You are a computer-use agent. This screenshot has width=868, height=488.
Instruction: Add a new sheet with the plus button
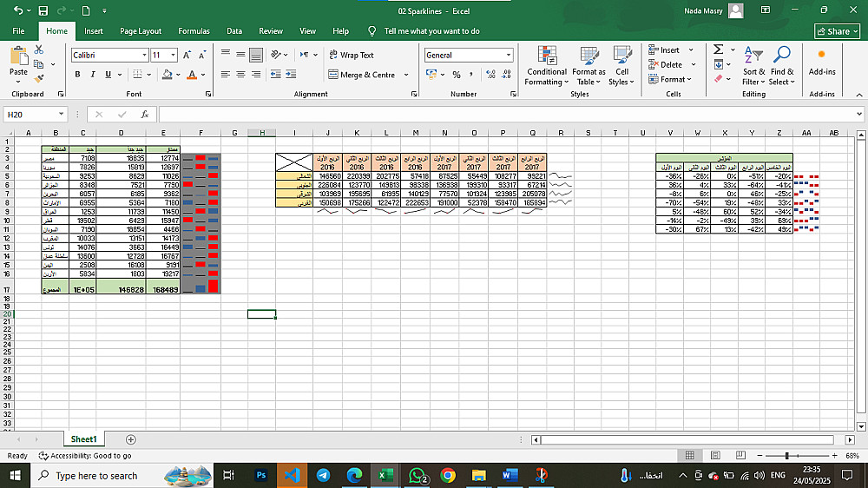coord(131,439)
